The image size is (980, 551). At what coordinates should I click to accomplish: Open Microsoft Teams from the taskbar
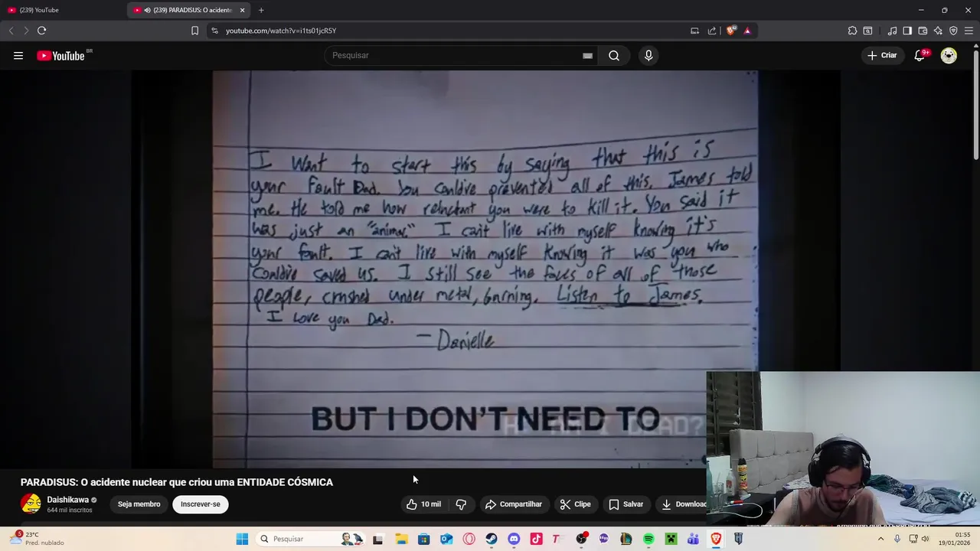[693, 539]
